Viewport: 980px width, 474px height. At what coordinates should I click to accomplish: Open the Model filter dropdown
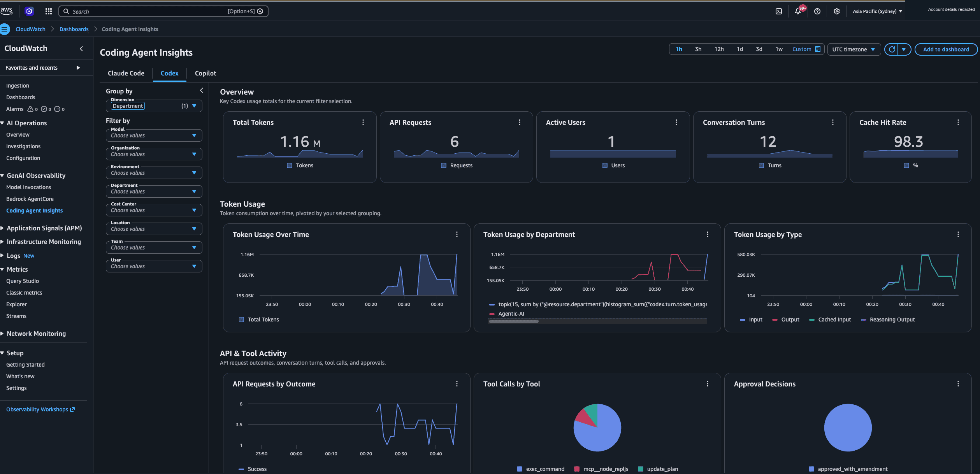click(x=154, y=135)
